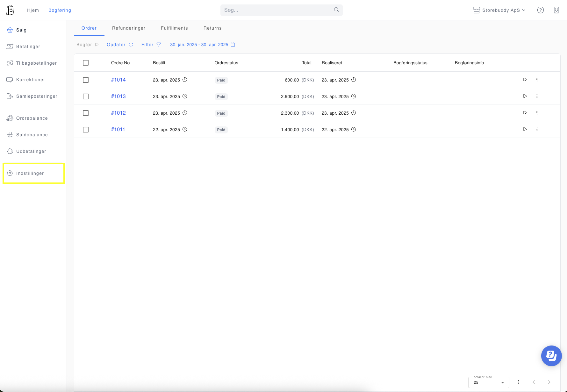Open the help question mark icon
The image size is (567, 392).
(541, 10)
